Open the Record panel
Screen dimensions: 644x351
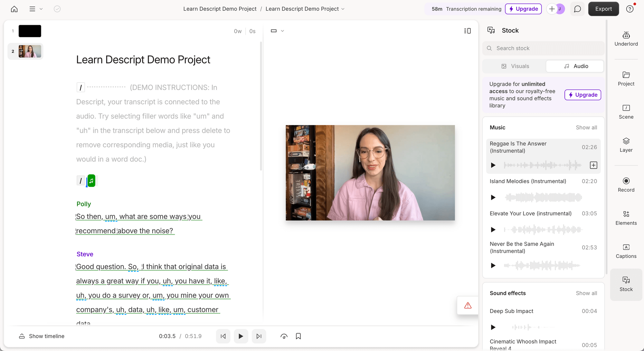(626, 185)
